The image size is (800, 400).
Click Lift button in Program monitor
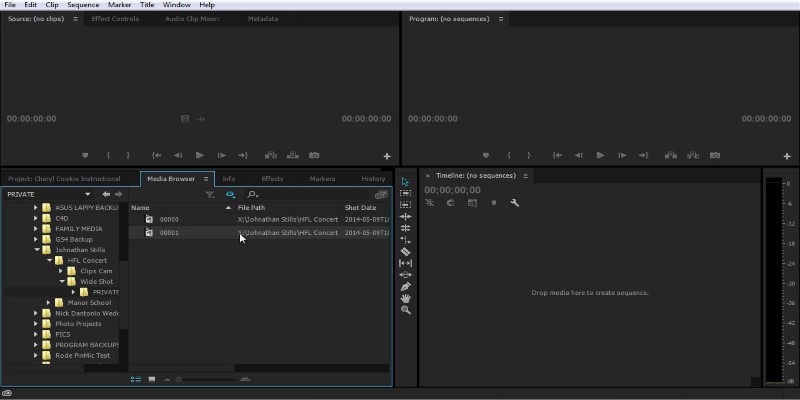(671, 155)
